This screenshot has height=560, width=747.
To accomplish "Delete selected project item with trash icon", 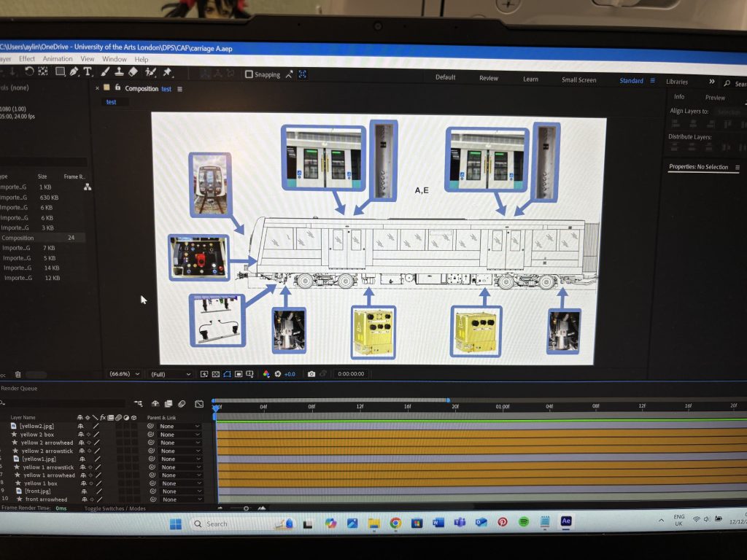I will pyautogui.click(x=18, y=375).
